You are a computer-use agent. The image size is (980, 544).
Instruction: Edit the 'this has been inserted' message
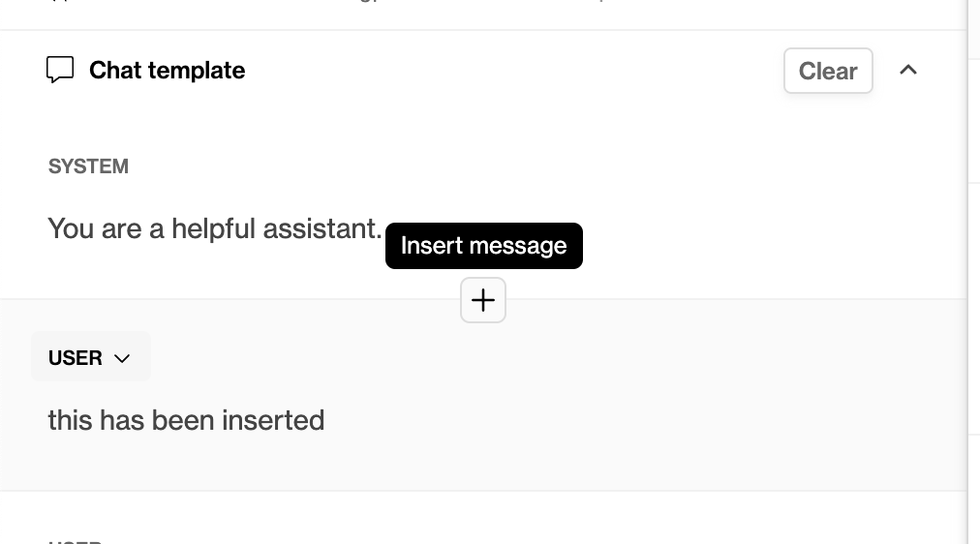(x=186, y=420)
